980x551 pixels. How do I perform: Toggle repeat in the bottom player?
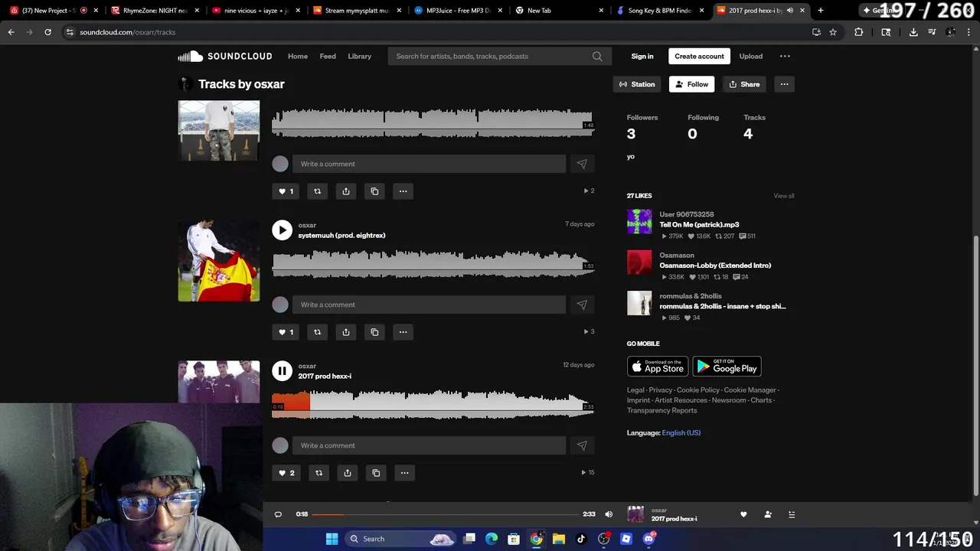(278, 514)
